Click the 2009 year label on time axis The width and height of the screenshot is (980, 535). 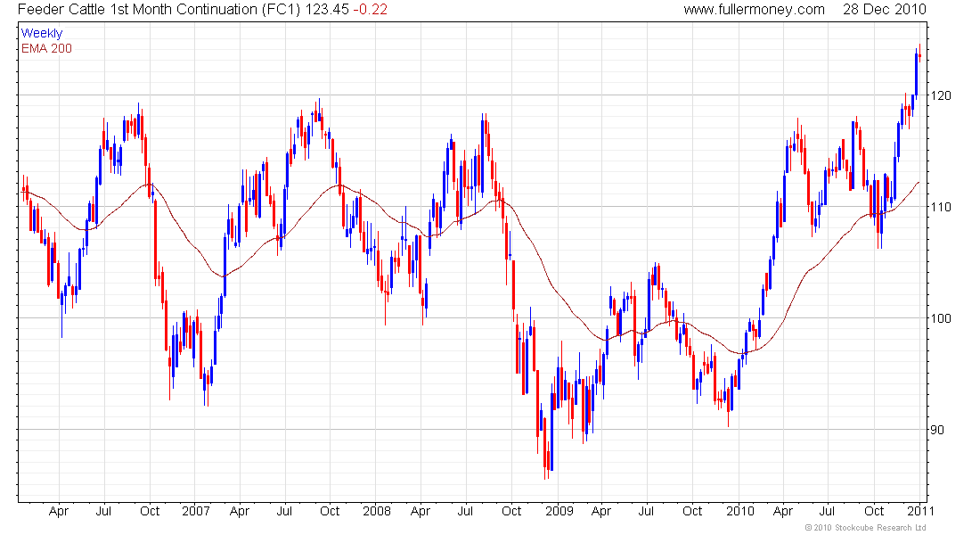[x=559, y=511]
